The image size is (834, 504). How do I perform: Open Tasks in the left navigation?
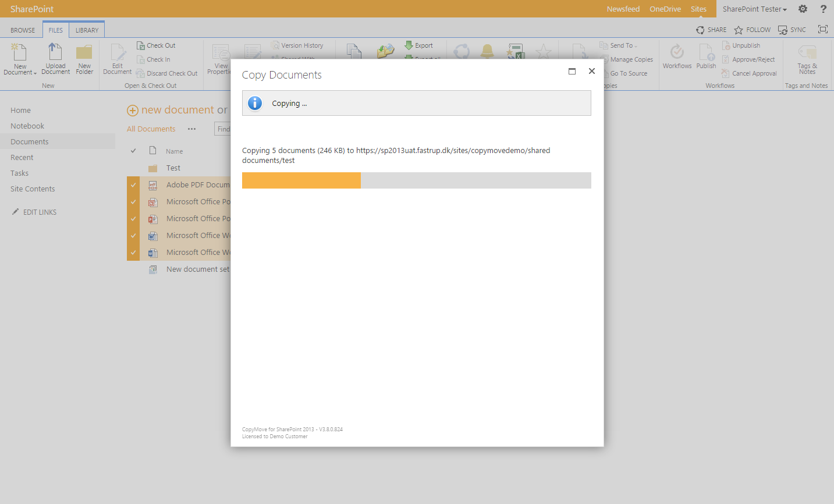click(19, 173)
